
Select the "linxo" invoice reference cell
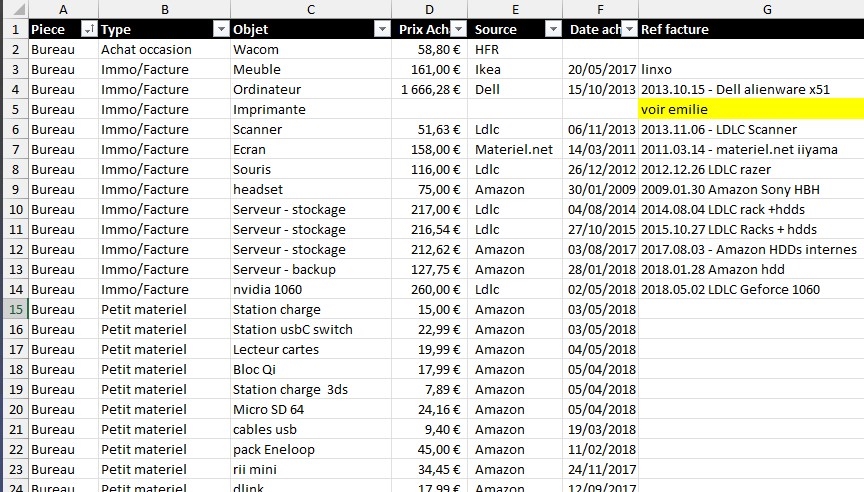[x=750, y=69]
